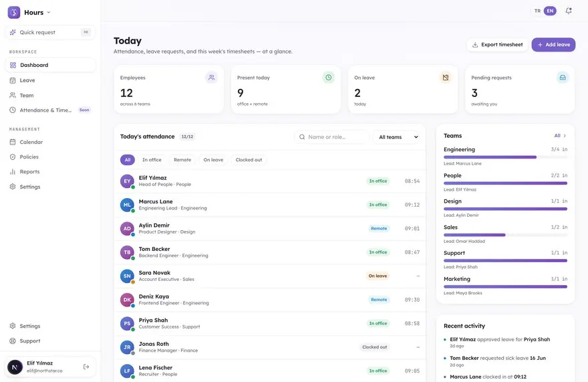Click the Clocked out status for Jonas Roth
This screenshot has width=588, height=382.
point(375,347)
